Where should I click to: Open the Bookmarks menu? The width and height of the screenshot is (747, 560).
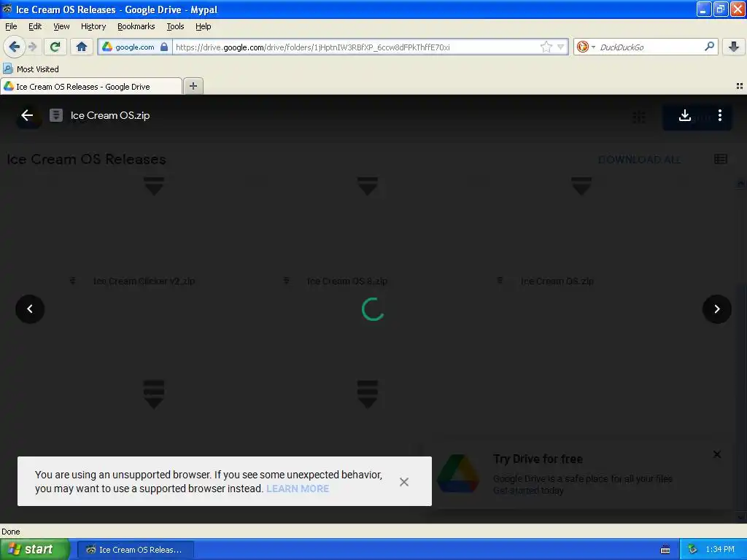tap(136, 26)
